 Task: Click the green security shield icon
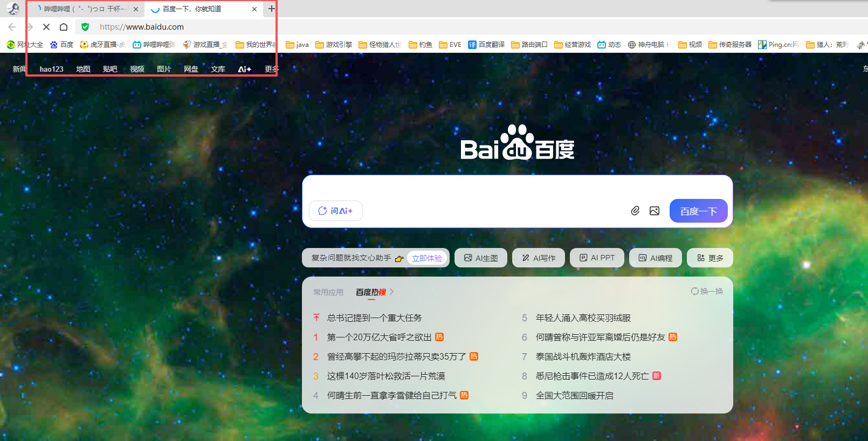point(85,27)
